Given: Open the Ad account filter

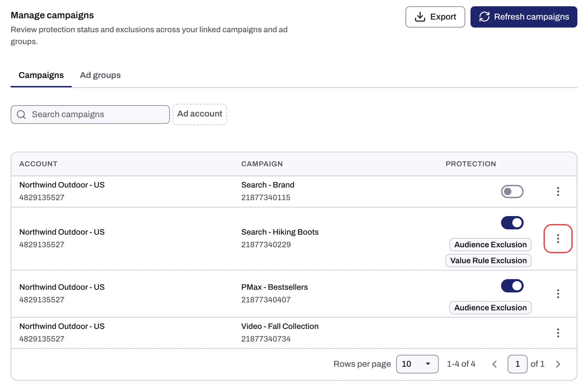Looking at the screenshot, I should (x=200, y=114).
